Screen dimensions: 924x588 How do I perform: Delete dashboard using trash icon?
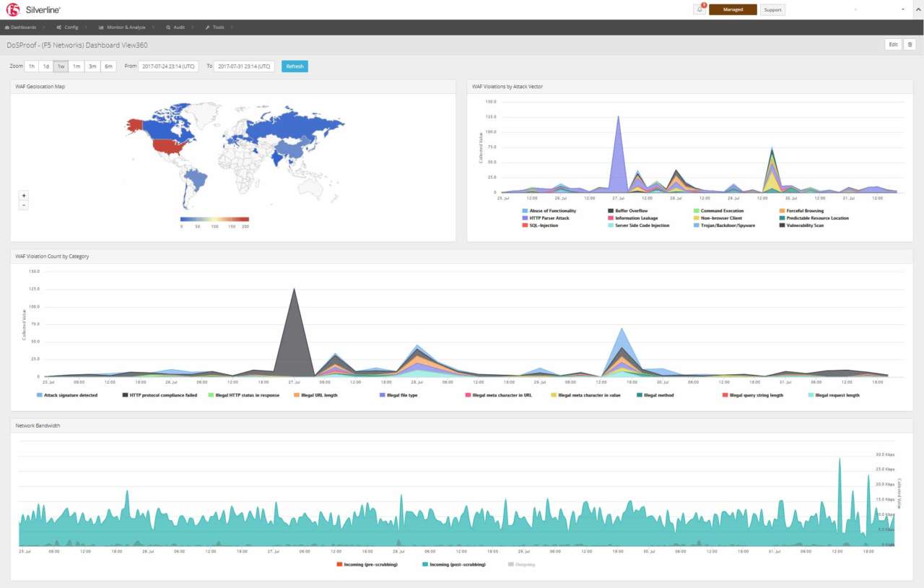(910, 45)
